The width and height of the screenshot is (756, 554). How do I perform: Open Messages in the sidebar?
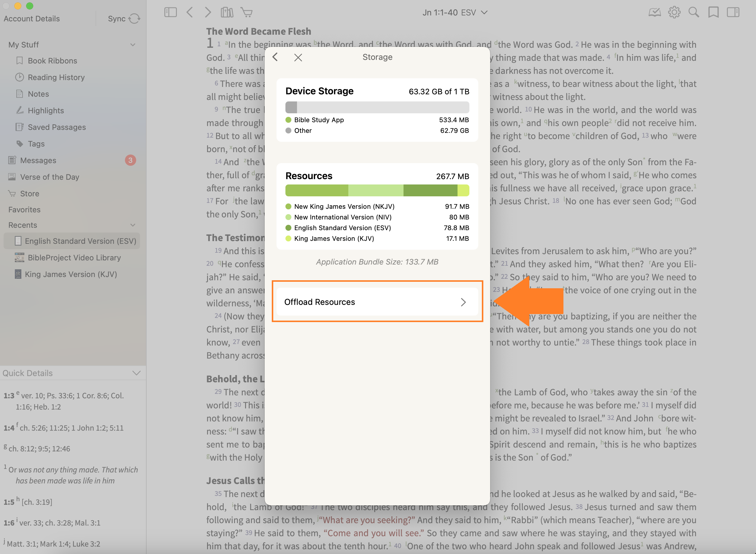click(38, 160)
